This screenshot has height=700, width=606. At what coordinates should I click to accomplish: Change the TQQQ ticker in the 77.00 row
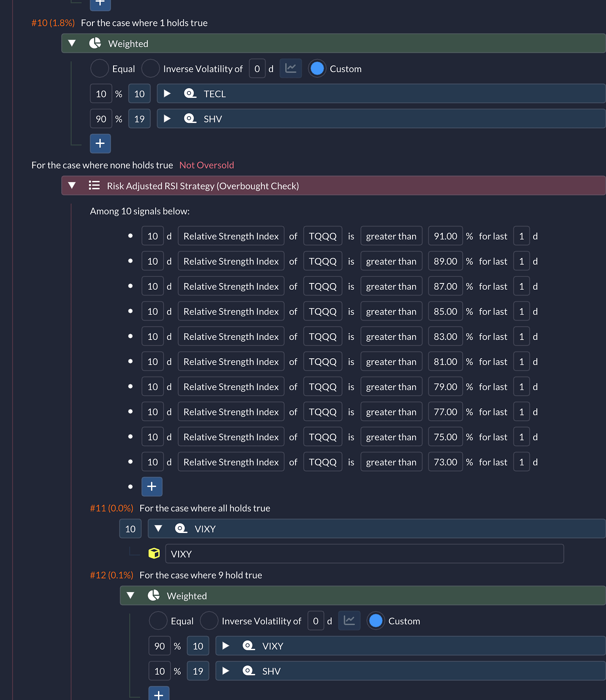coord(323,412)
